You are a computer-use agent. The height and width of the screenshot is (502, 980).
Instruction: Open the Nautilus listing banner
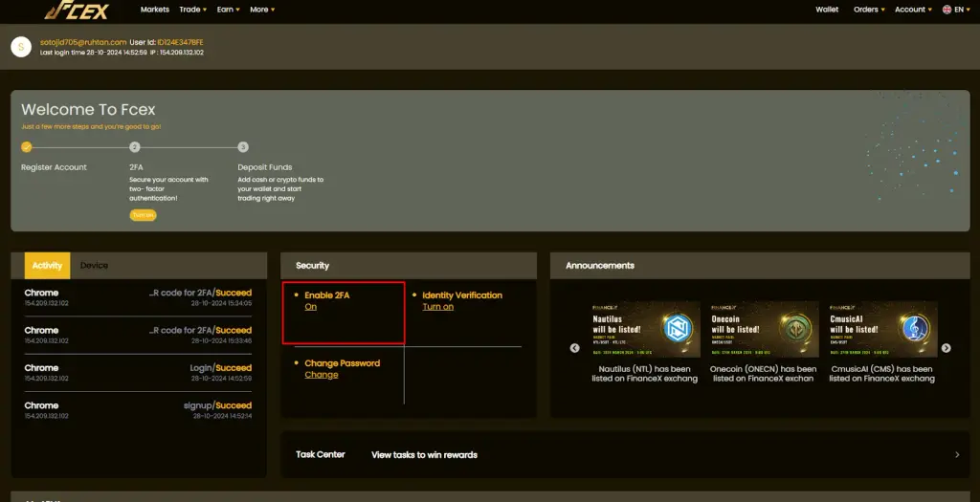645,330
